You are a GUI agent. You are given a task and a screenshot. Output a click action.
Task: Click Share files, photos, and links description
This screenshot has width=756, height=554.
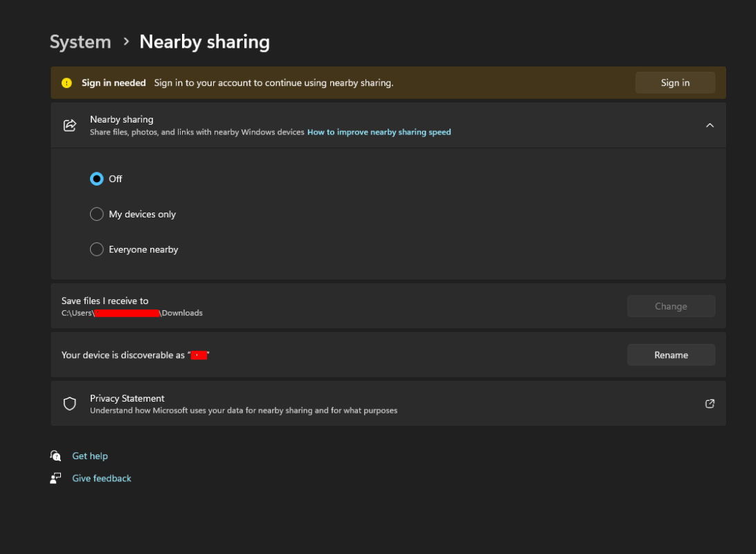tap(197, 132)
